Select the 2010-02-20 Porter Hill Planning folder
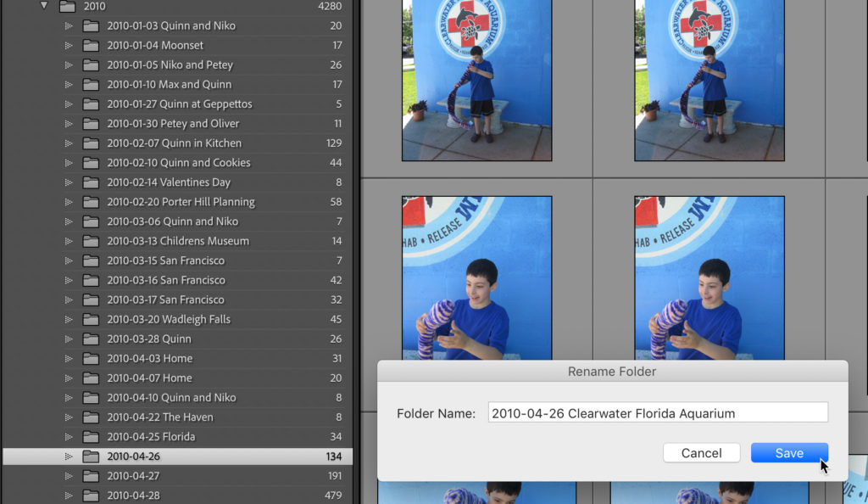 (x=181, y=202)
